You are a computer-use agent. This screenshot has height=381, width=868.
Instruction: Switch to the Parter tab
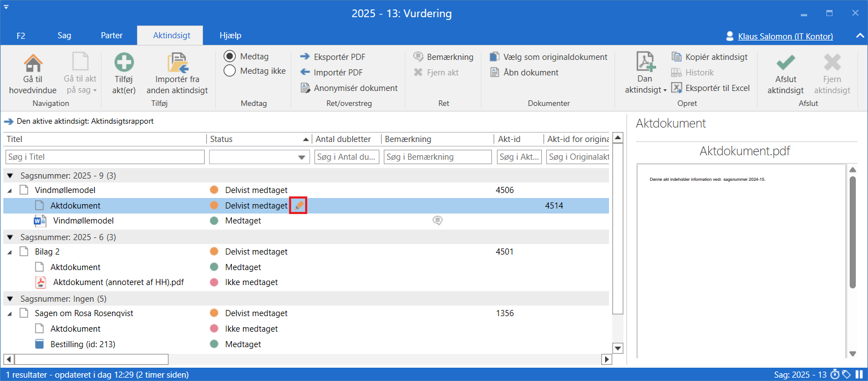pos(111,35)
